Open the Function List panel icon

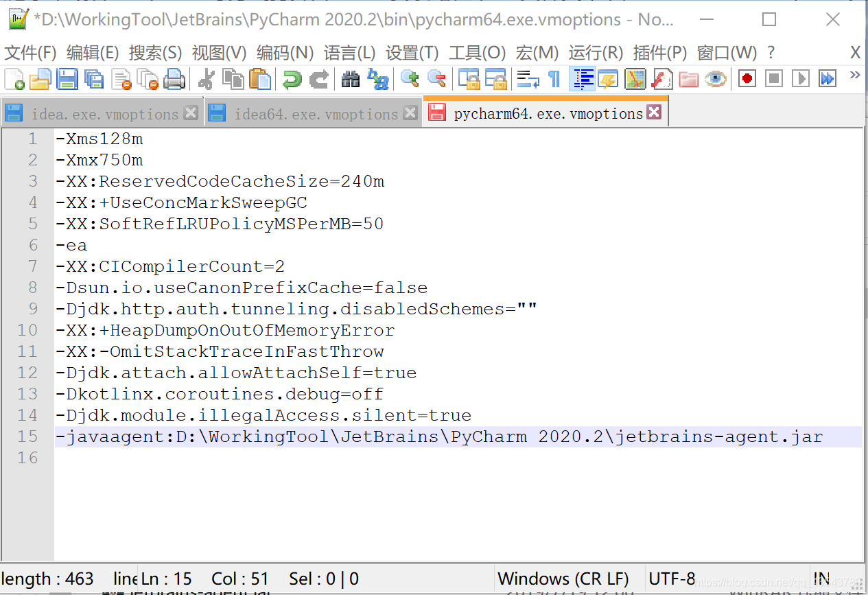(x=661, y=79)
